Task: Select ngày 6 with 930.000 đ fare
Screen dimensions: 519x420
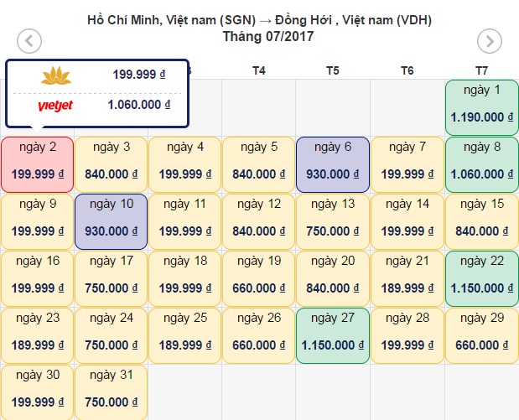Action: (333, 162)
